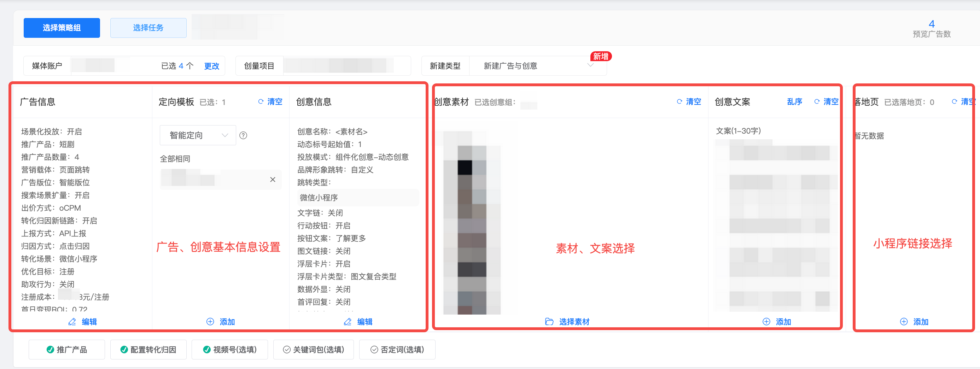Click the 创量项目 field
The height and width of the screenshot is (369, 980).
click(323, 66)
